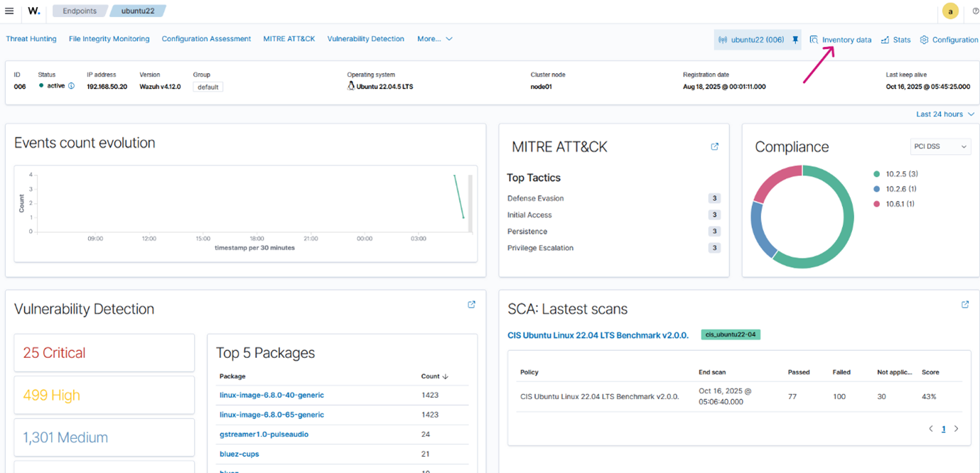Open the hamburger navigation menu

(x=9, y=11)
